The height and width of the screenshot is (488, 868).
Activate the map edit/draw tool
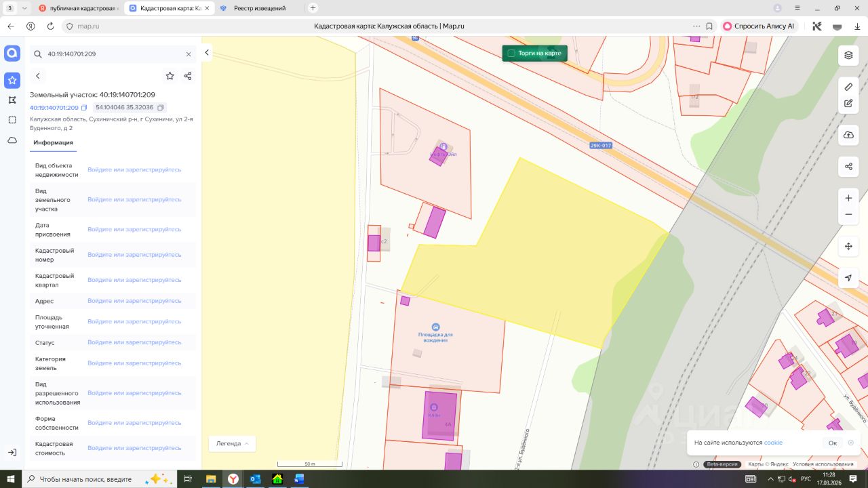[848, 104]
